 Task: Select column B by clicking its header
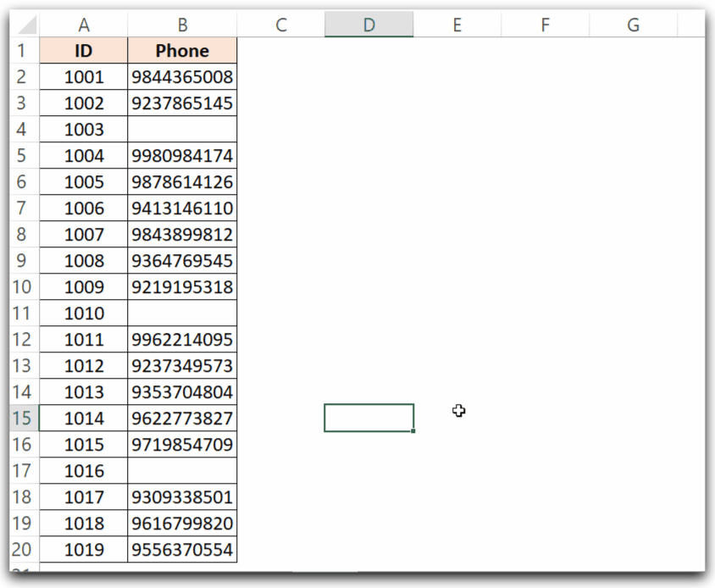tap(182, 24)
